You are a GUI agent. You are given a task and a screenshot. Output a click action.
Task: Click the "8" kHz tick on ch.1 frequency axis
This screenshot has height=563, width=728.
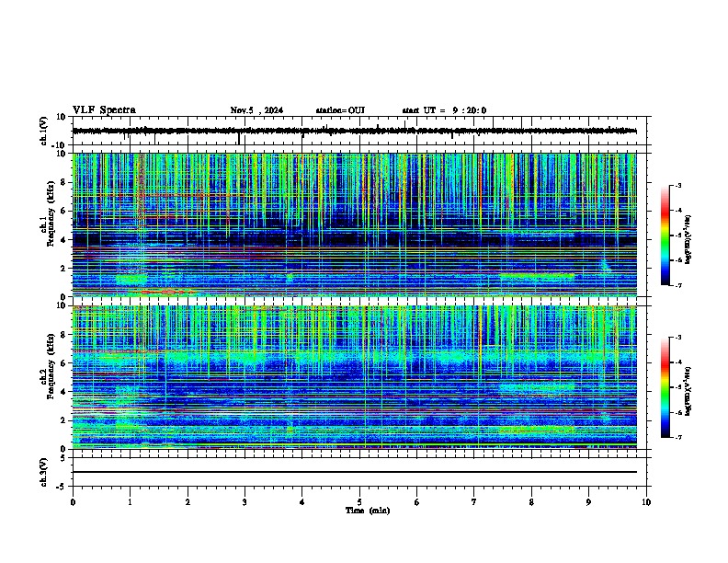point(64,182)
